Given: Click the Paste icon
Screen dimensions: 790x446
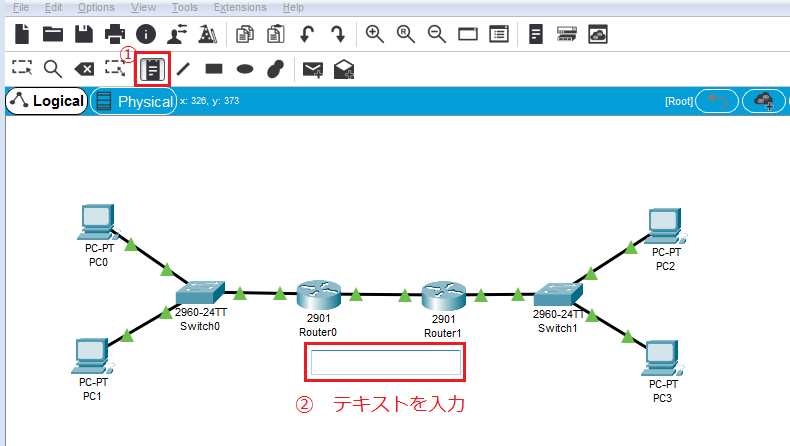Looking at the screenshot, I should coord(276,34).
